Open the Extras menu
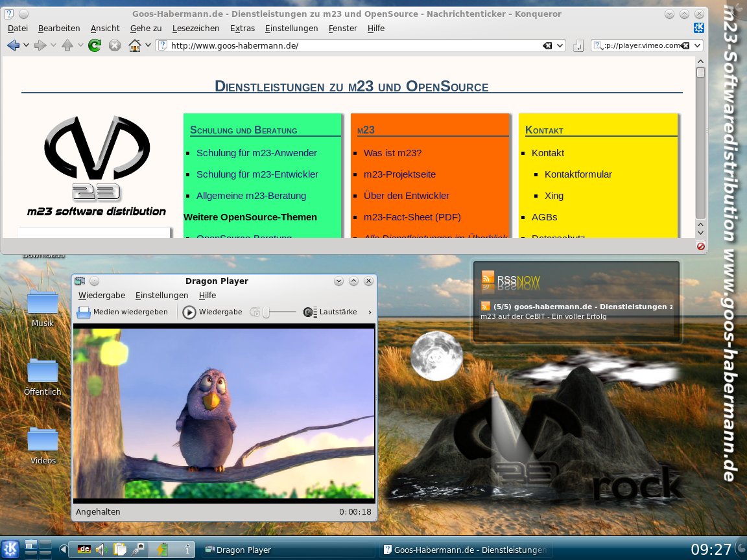 tap(243, 28)
